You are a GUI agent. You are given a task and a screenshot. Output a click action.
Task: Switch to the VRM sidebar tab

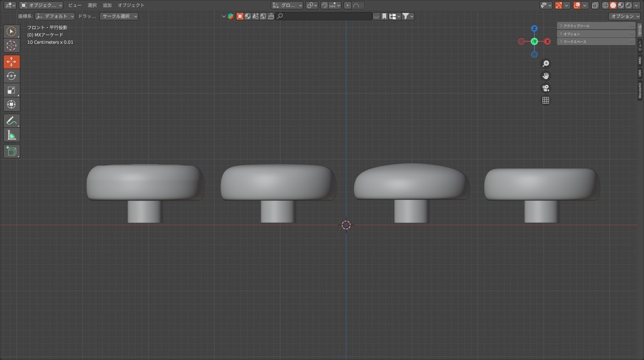tap(640, 74)
